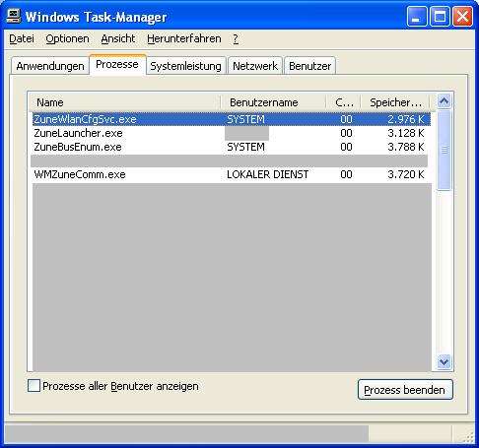This screenshot has height=448, width=479.
Task: Select the WMZuneComm.exe process row
Action: pos(231,174)
